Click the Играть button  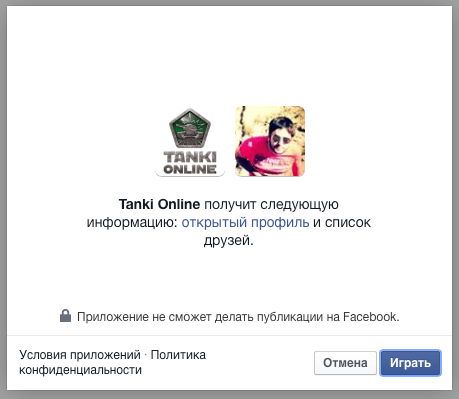[410, 363]
